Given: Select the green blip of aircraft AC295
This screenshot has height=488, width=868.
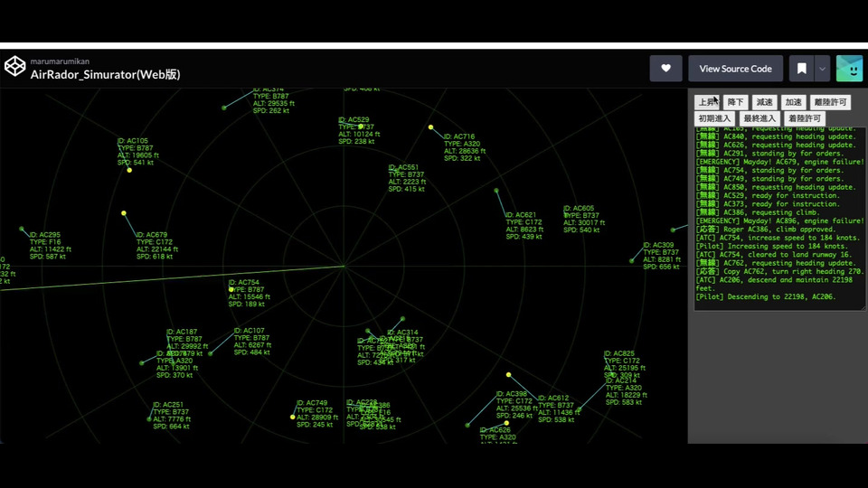Looking at the screenshot, I should coord(22,229).
